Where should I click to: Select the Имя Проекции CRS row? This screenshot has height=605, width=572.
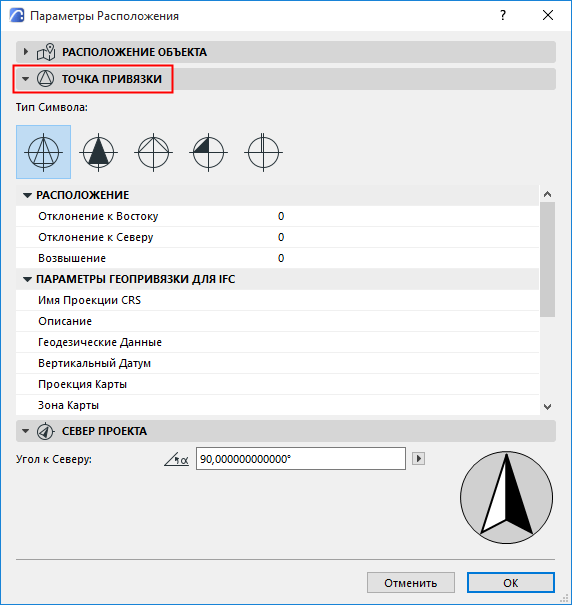(x=278, y=300)
